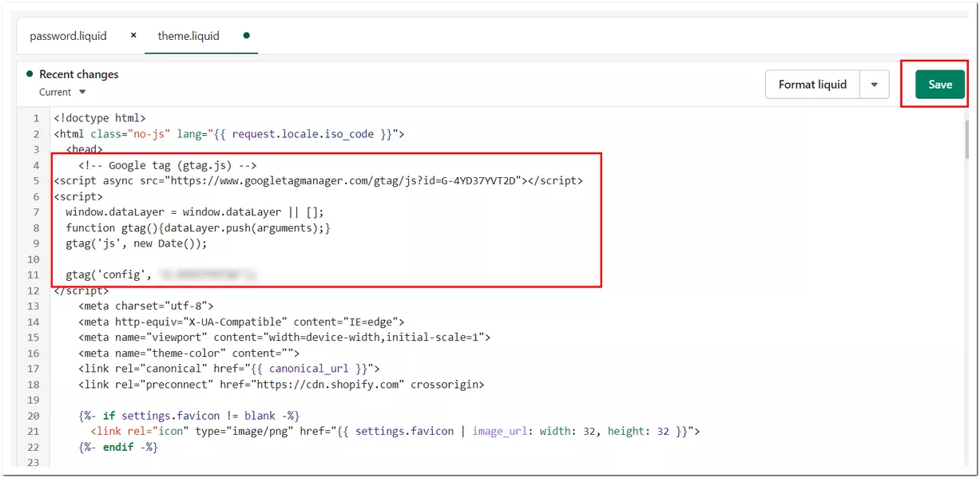
Task: Click the viewport meta line
Action: point(284,337)
